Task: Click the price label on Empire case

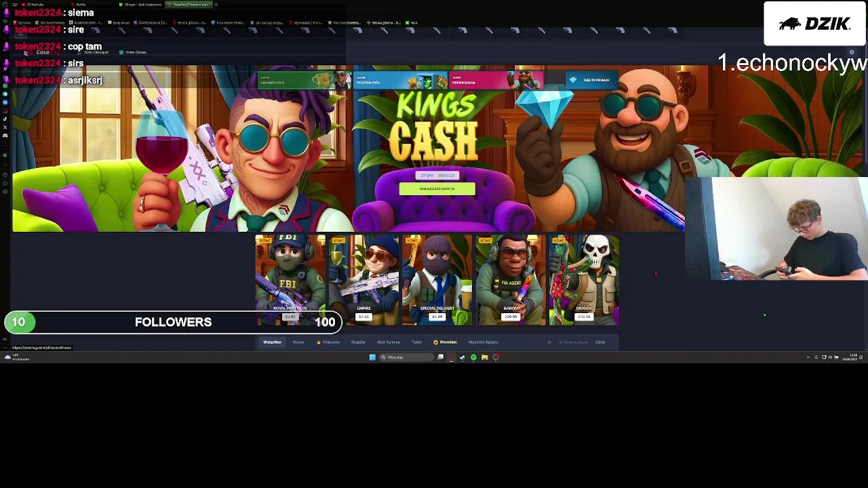Action: click(x=363, y=317)
